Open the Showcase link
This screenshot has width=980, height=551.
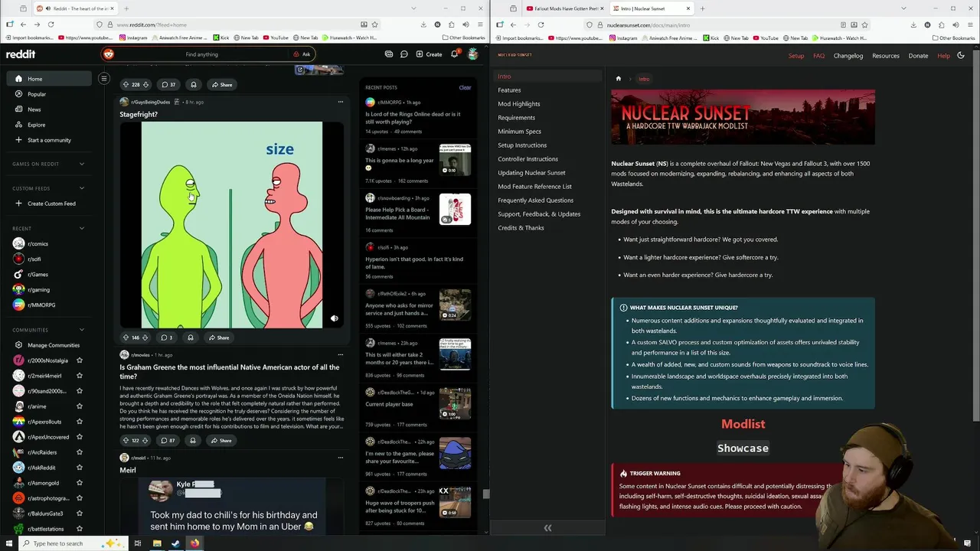[x=743, y=448]
